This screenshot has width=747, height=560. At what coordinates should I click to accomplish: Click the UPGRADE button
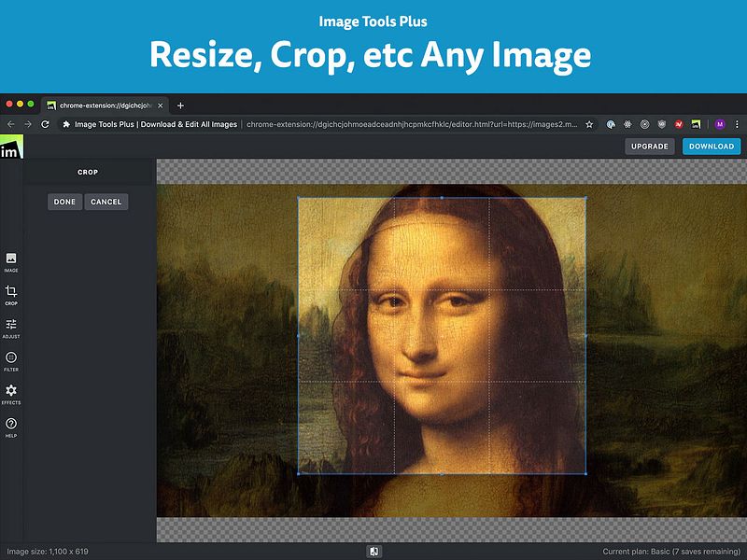(650, 147)
